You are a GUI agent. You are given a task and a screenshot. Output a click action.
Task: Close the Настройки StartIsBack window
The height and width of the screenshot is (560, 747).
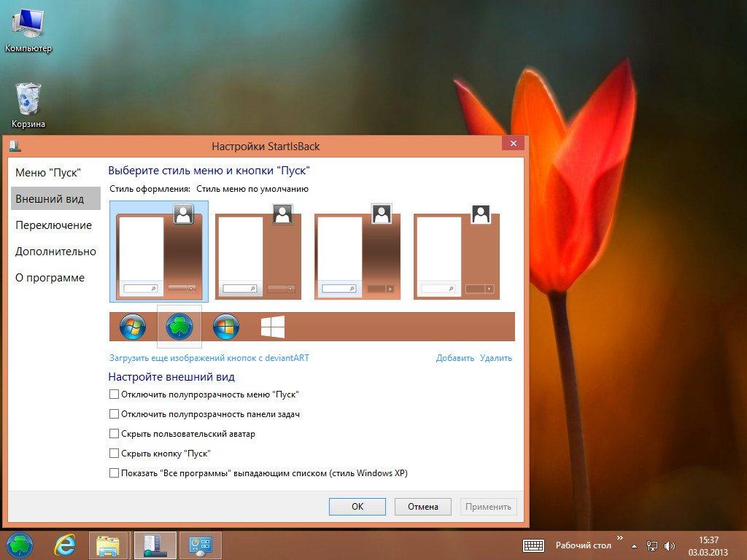513,144
